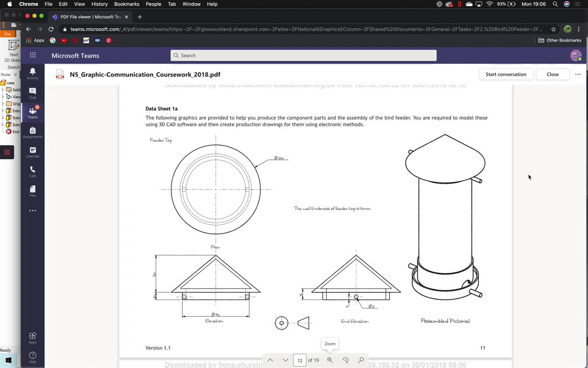Open Files in Teams sidebar
Viewport: 588px width, 368px height.
tap(33, 191)
